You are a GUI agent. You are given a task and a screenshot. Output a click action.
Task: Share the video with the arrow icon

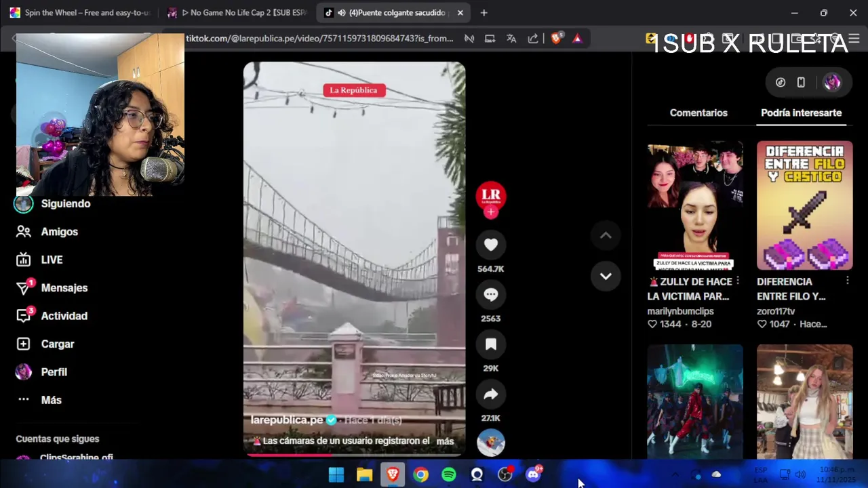[491, 394]
